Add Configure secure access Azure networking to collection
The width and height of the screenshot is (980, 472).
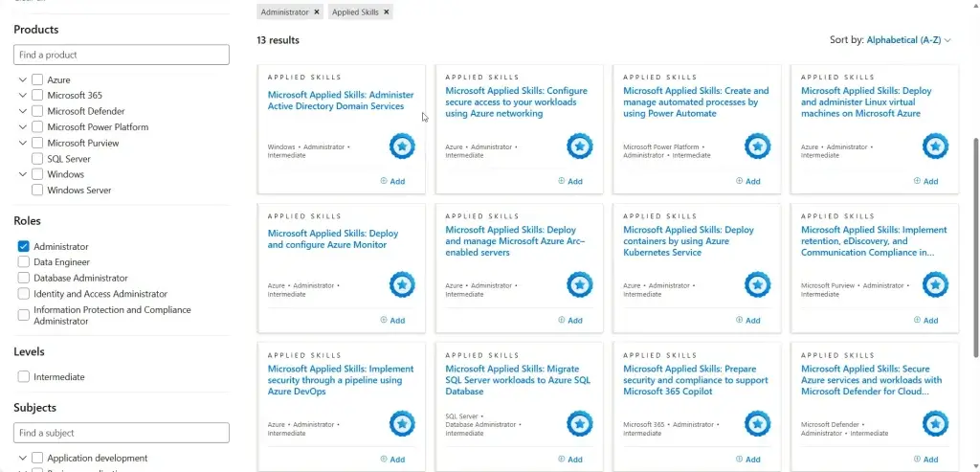[570, 181]
